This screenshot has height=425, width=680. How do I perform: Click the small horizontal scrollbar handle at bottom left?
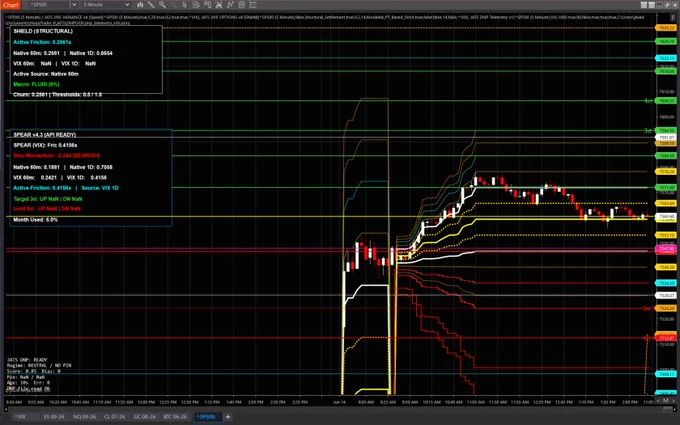click(6, 409)
